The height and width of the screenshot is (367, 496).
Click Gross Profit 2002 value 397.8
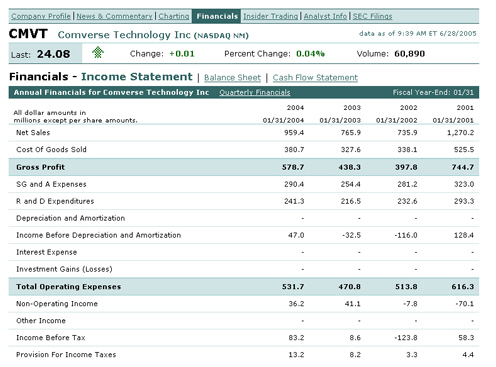406,167
